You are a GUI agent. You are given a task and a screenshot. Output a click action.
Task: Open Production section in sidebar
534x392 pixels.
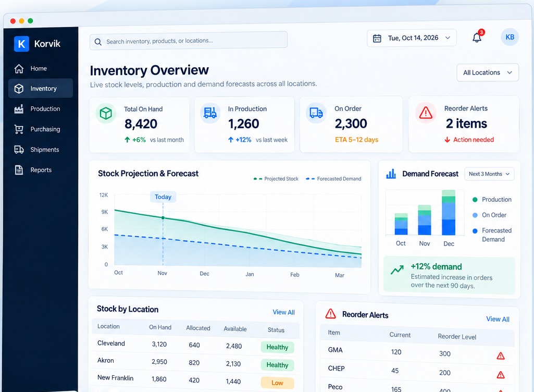point(41,109)
